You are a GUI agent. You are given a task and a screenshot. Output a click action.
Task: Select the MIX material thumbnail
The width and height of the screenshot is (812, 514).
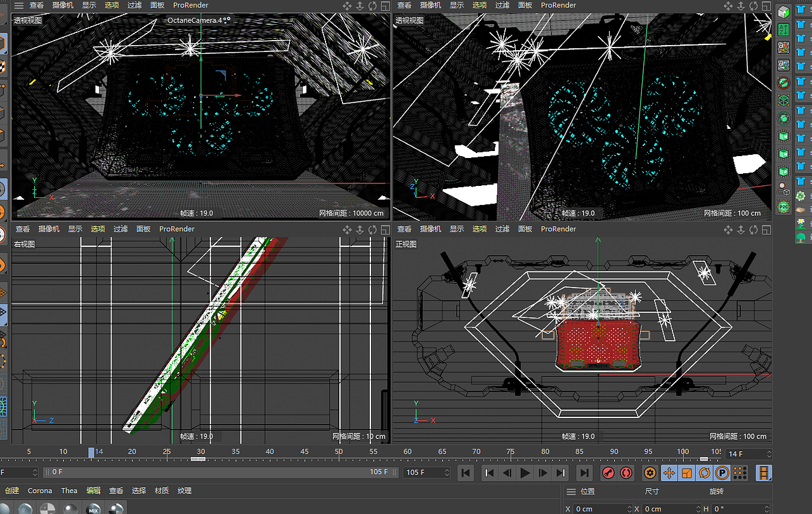93,508
